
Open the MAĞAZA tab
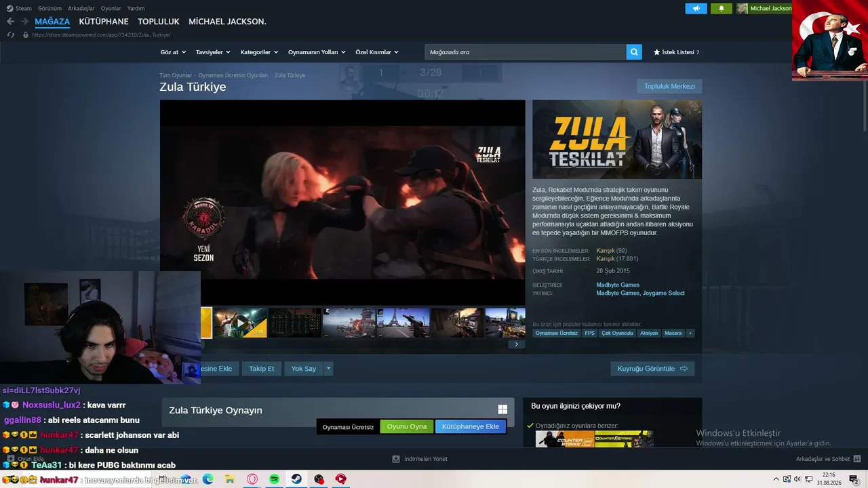[x=52, y=22]
